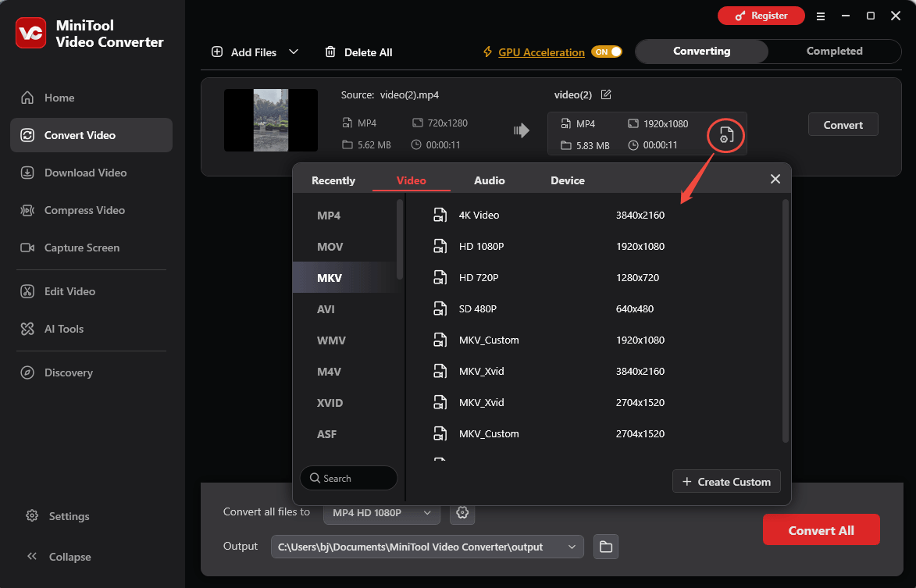The height and width of the screenshot is (588, 916).
Task: Open the Recently tab
Action: click(x=333, y=180)
